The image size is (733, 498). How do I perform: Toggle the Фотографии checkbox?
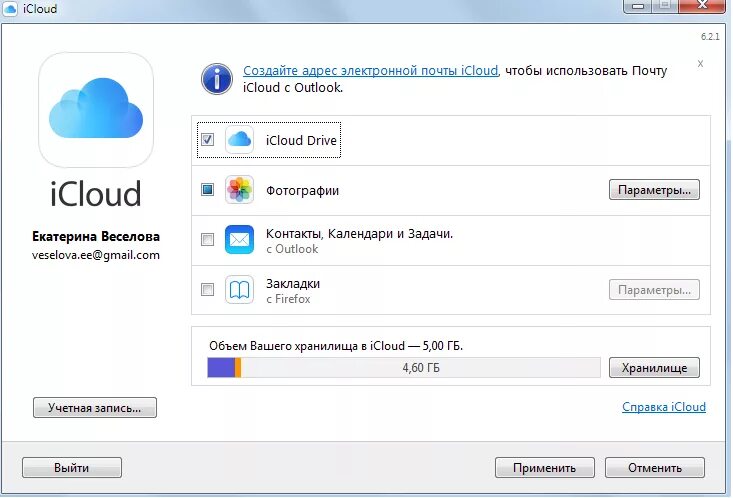[x=208, y=189]
